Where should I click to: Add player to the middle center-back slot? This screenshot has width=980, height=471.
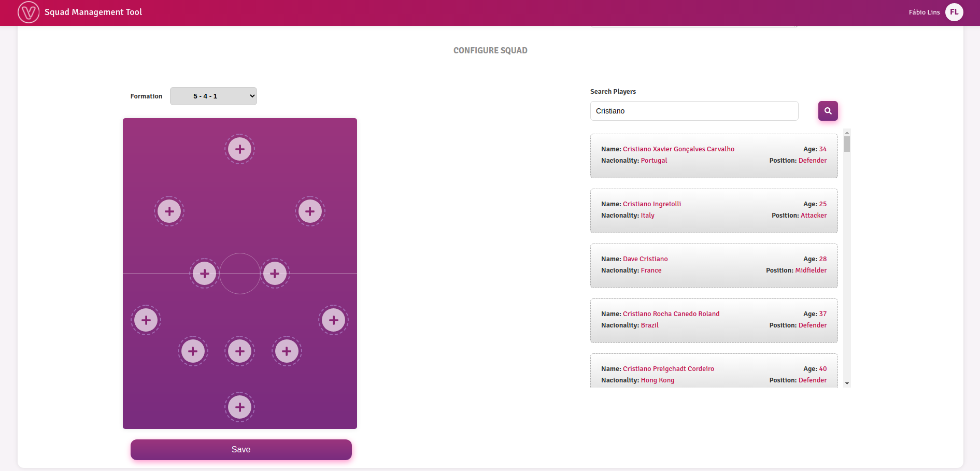coord(239,351)
